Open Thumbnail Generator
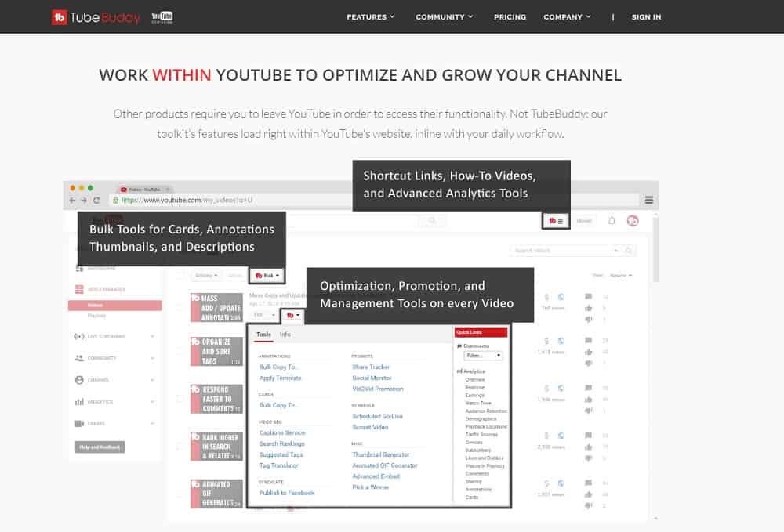This screenshot has width=784, height=532. click(380, 454)
